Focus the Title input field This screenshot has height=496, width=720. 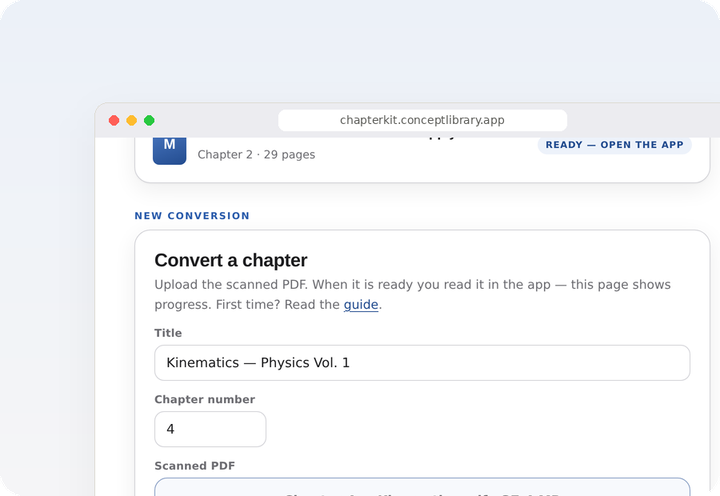click(x=422, y=363)
